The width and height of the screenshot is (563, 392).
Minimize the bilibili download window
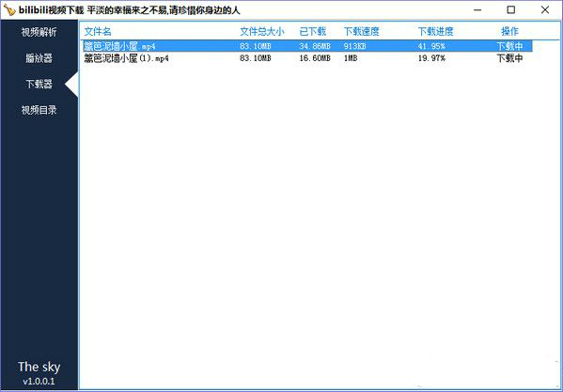point(477,10)
